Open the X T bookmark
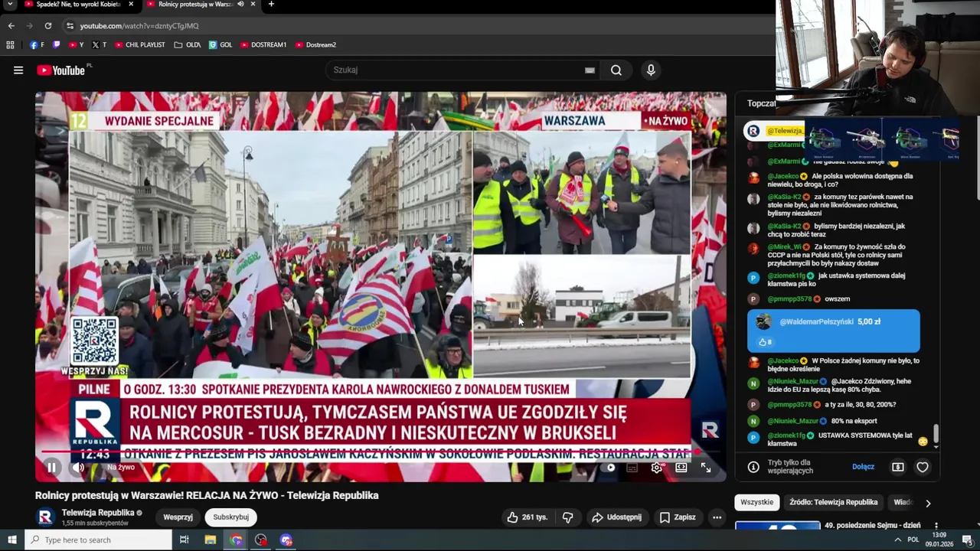The image size is (980, 551). point(100,45)
